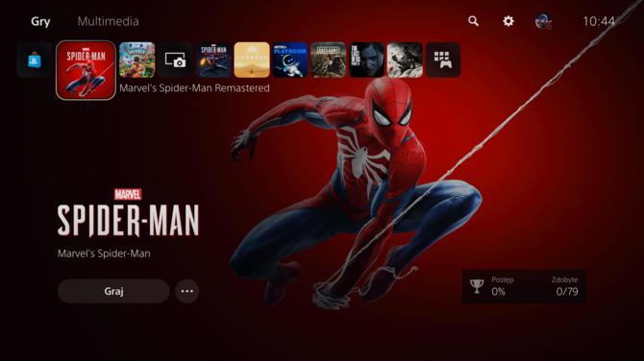Select the Spider-Man Miles Morales tile
This screenshot has height=361, width=644.
(x=213, y=60)
